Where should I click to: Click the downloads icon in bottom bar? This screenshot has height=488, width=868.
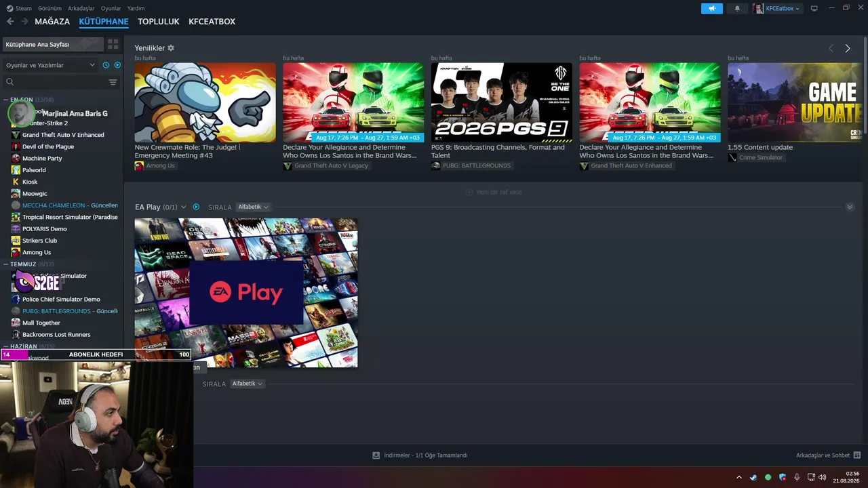376,455
